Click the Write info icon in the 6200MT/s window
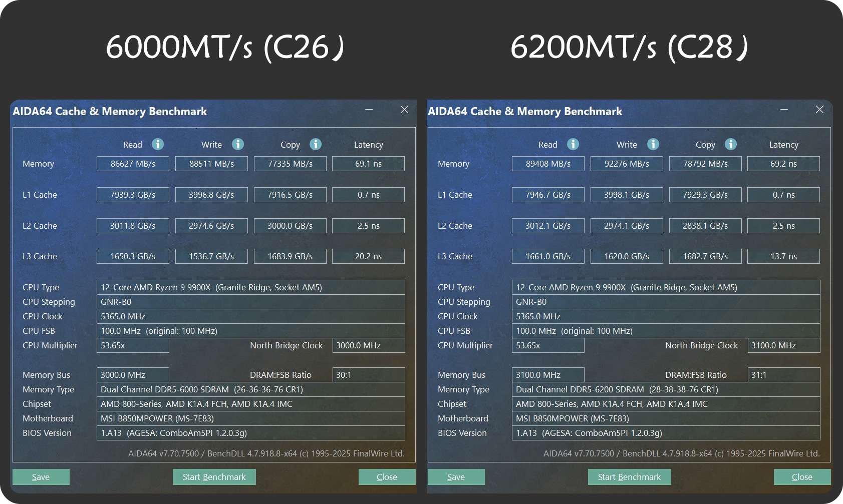This screenshot has height=504, width=843. pyautogui.click(x=653, y=144)
